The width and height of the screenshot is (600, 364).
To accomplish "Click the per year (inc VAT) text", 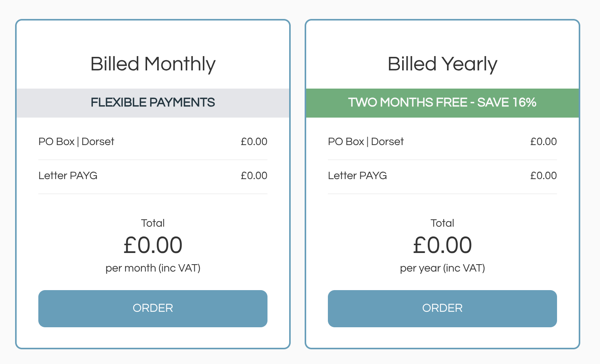I will (x=442, y=268).
